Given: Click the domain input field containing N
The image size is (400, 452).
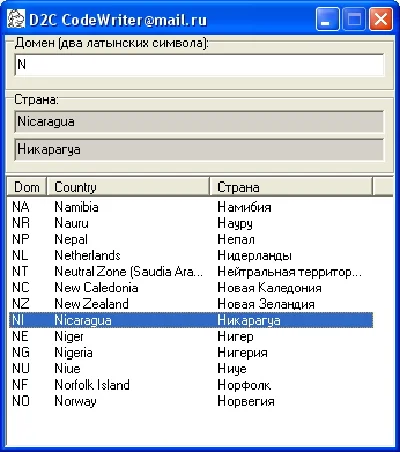Looking at the screenshot, I should [x=199, y=64].
